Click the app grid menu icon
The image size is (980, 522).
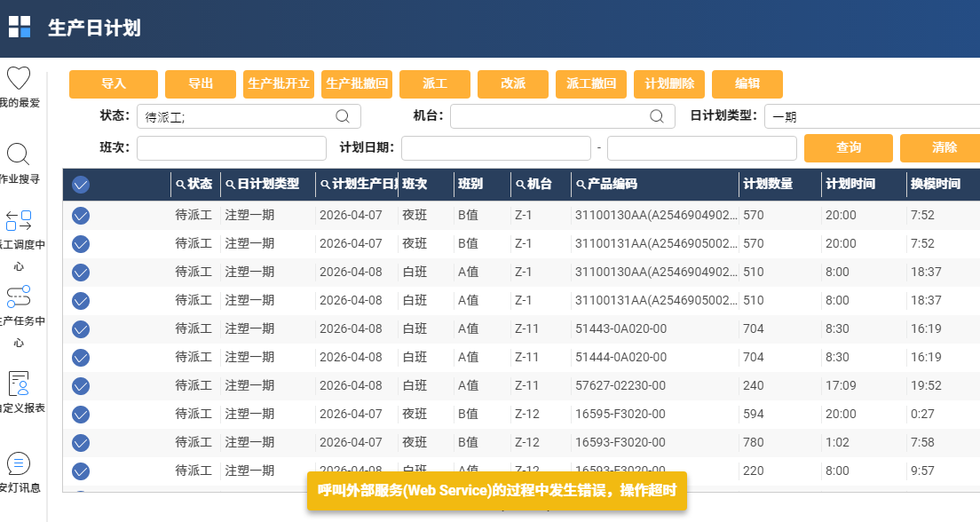pos(20,27)
